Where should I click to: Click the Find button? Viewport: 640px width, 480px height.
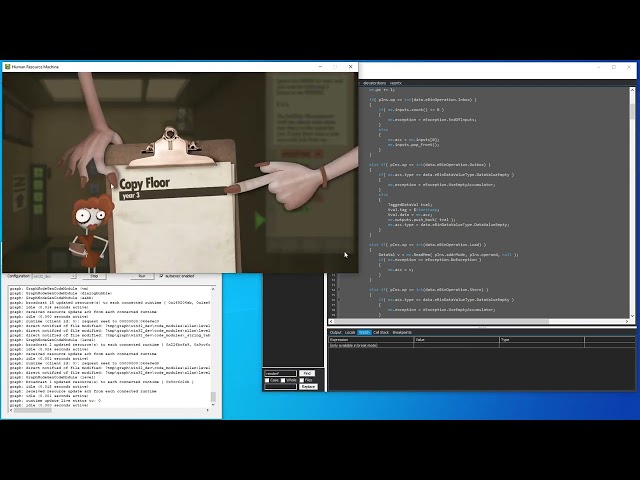(x=307, y=373)
